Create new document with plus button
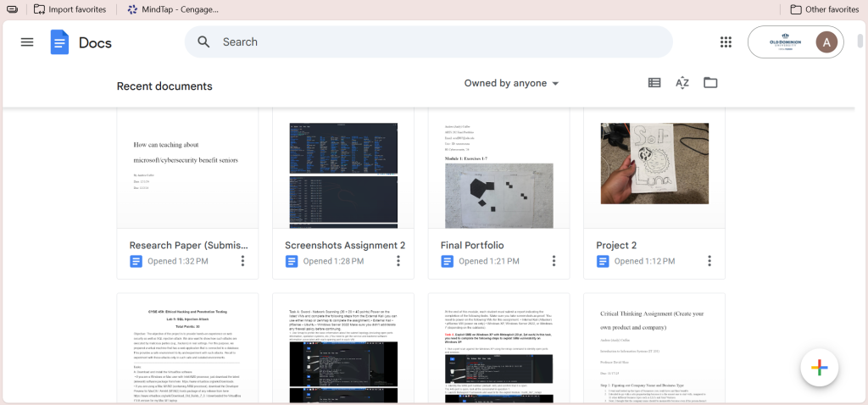Image resolution: width=868 pixels, height=405 pixels. pyautogui.click(x=818, y=367)
